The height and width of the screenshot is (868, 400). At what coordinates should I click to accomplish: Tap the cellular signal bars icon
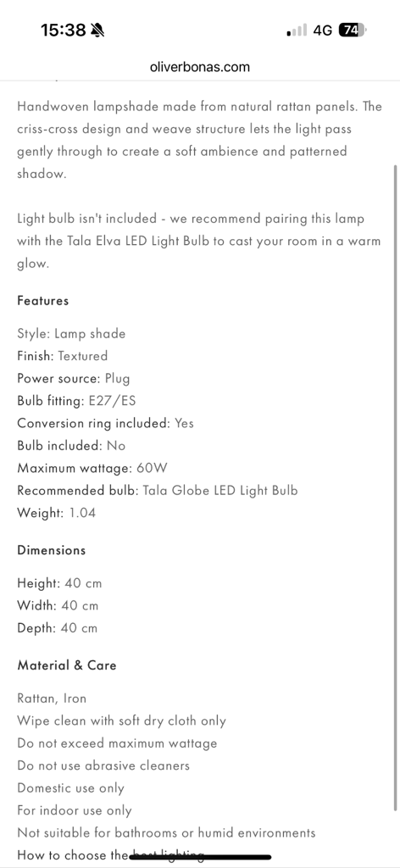[297, 30]
